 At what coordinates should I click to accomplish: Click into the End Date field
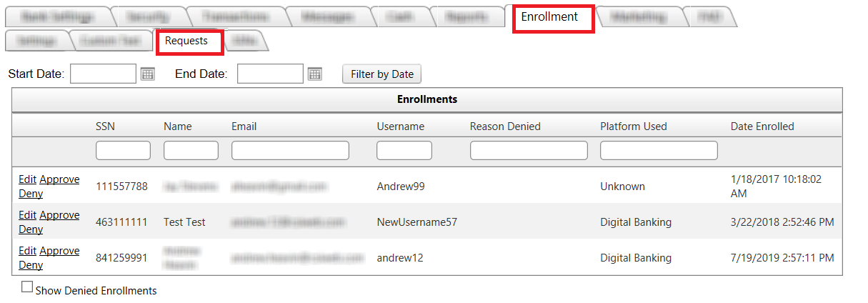tap(270, 74)
